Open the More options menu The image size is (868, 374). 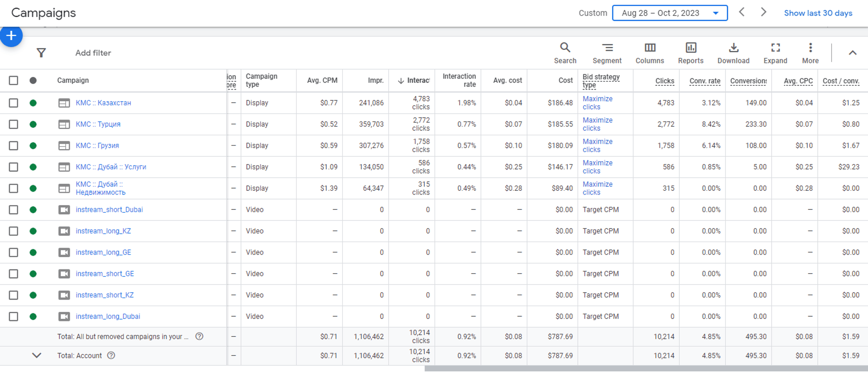[810, 53]
